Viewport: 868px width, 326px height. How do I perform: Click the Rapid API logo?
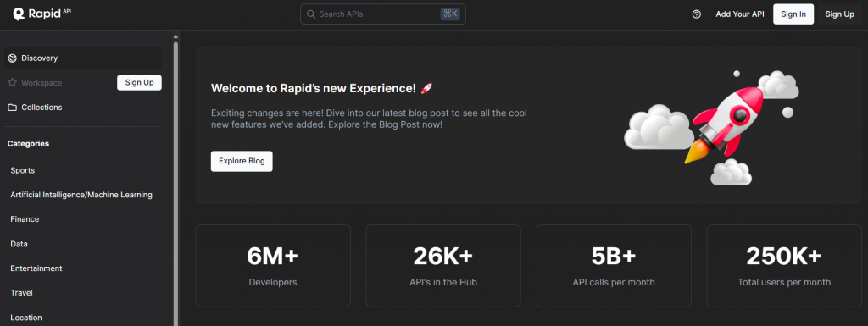tap(42, 14)
